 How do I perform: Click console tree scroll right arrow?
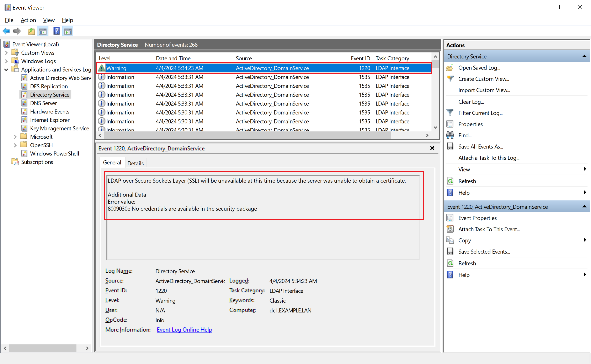(x=87, y=348)
